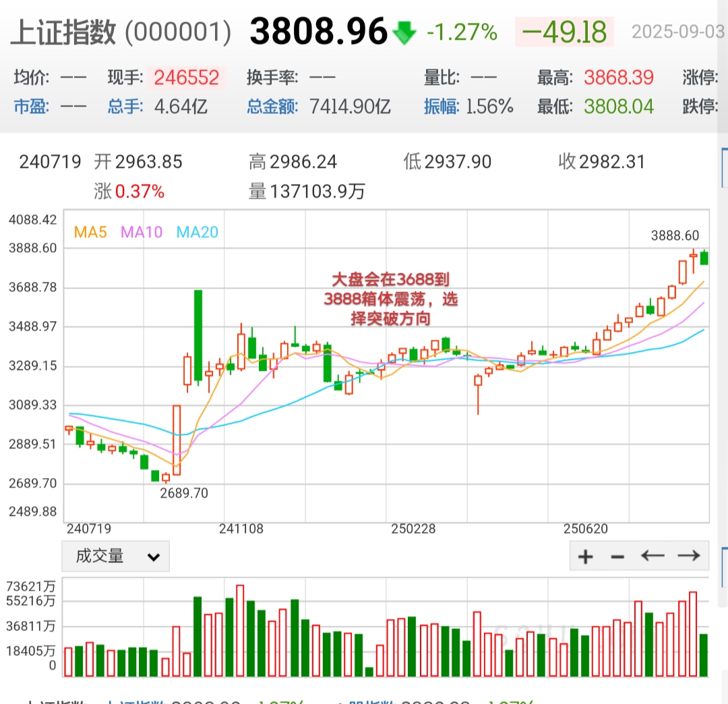The width and height of the screenshot is (728, 704).
Task: Open the 成交量 indicator dropdown
Action: point(115,557)
